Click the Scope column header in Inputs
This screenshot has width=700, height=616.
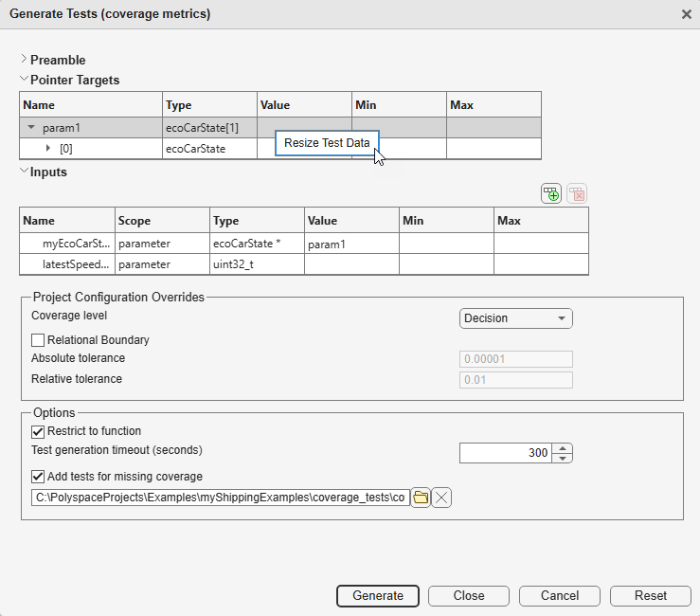[163, 220]
